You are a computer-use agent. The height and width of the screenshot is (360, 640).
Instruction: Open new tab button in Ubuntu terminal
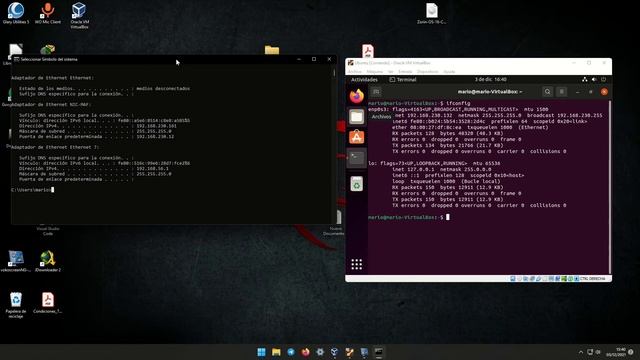(x=376, y=92)
